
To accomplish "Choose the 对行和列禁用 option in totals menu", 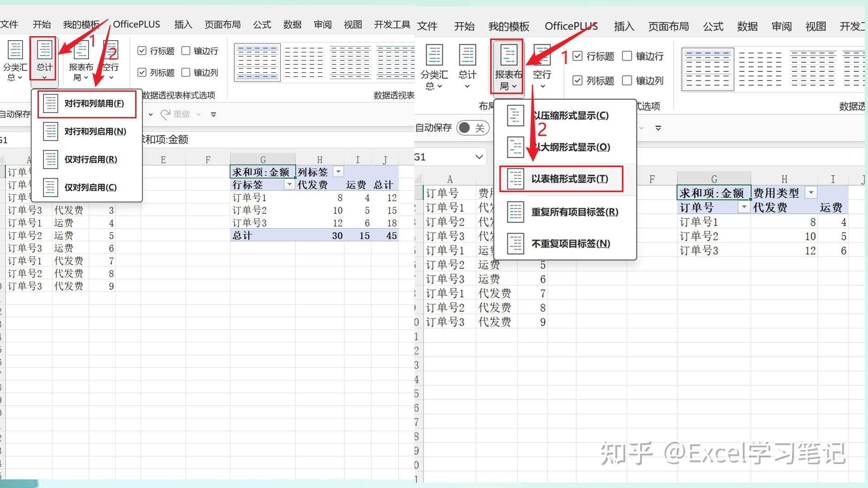I will click(x=86, y=103).
